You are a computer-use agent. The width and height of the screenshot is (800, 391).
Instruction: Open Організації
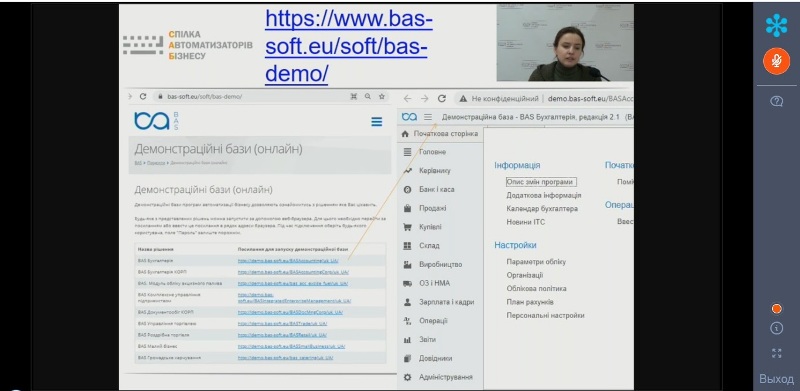click(524, 275)
